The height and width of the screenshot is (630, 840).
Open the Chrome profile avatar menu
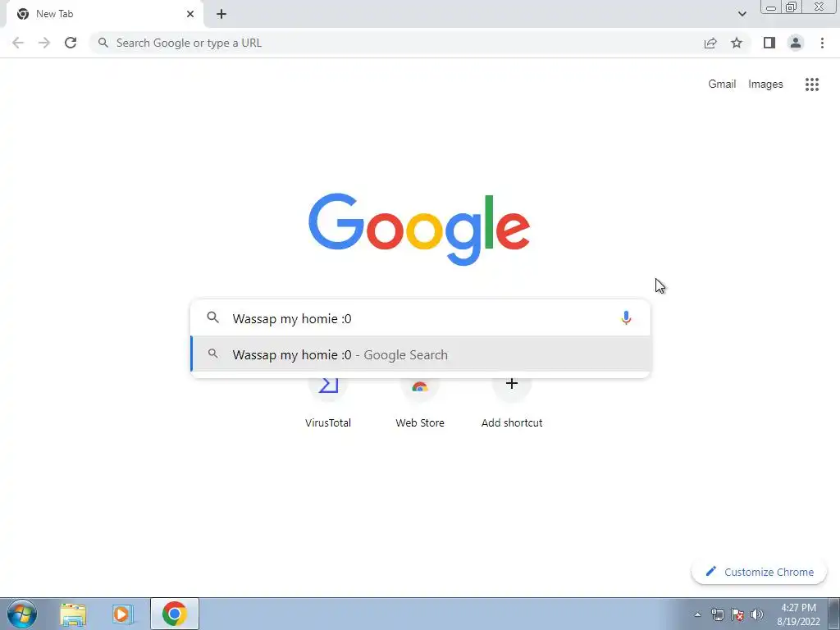click(x=796, y=43)
